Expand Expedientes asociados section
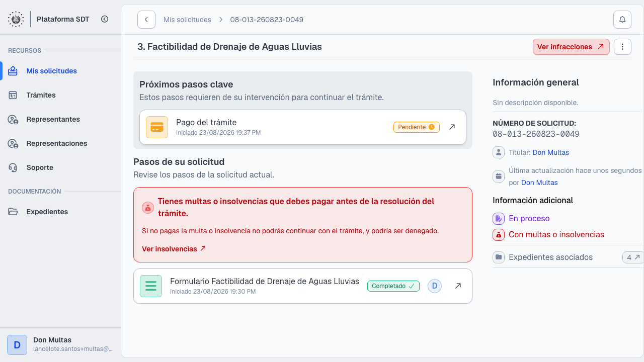This screenshot has height=362, width=644. 551,257
